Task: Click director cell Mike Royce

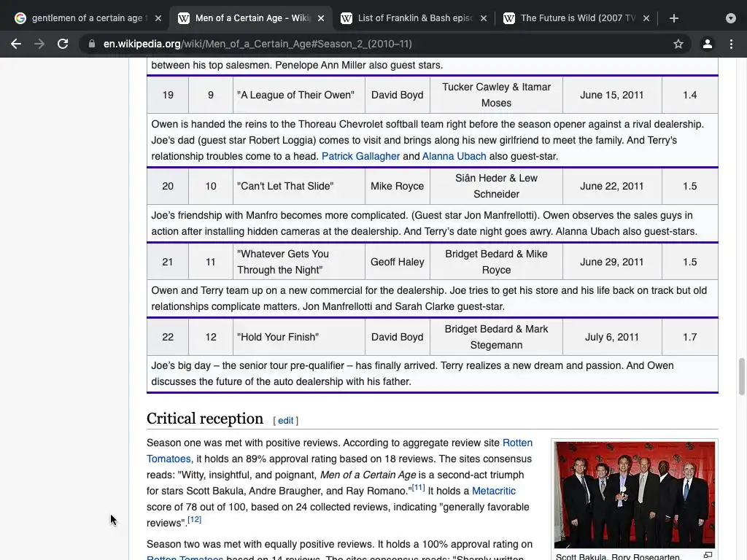Action: tap(398, 186)
